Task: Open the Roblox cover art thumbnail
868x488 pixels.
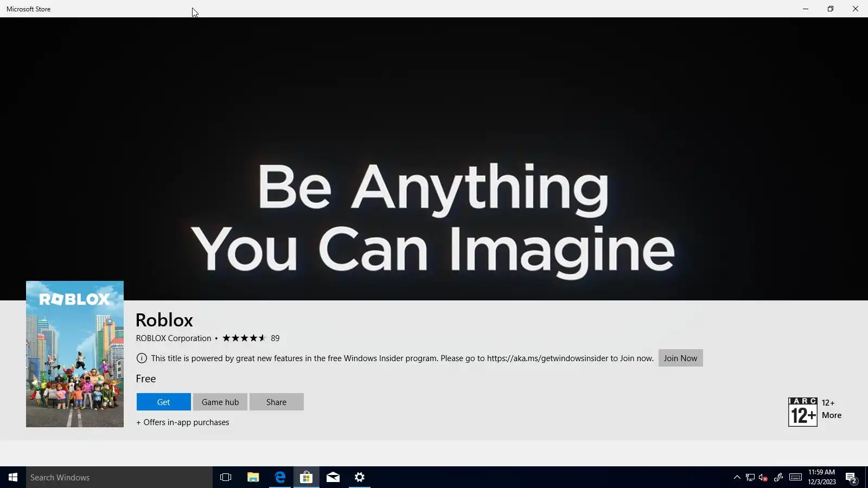Action: (x=75, y=354)
